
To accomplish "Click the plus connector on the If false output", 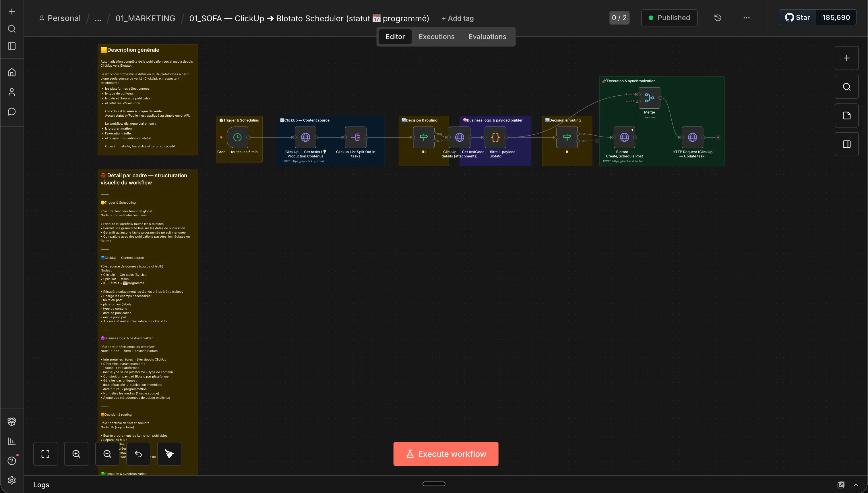I will click(x=597, y=141).
